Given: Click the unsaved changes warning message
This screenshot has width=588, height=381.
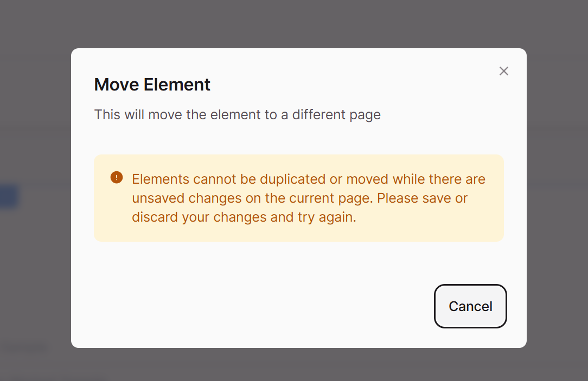Looking at the screenshot, I should coord(309,198).
